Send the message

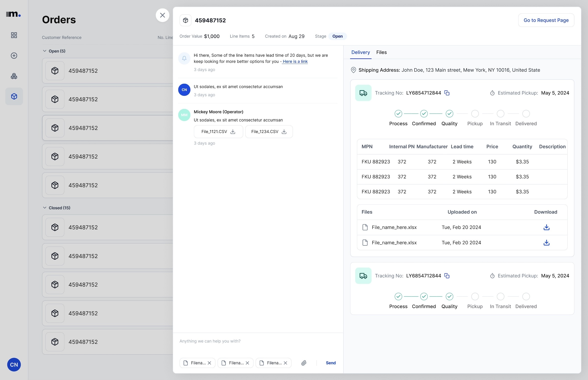331,363
